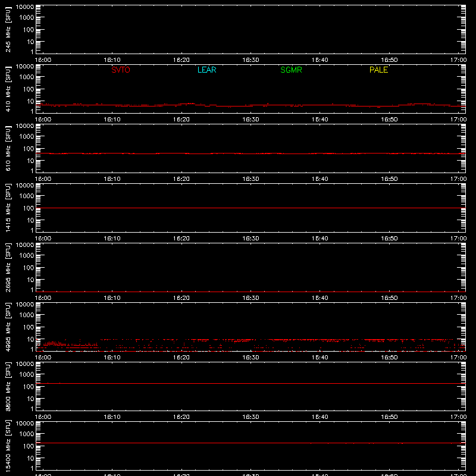476x476 pixels.
Task: Click 16:50 tick under the 245 MHz panel
Action: click(x=389, y=60)
